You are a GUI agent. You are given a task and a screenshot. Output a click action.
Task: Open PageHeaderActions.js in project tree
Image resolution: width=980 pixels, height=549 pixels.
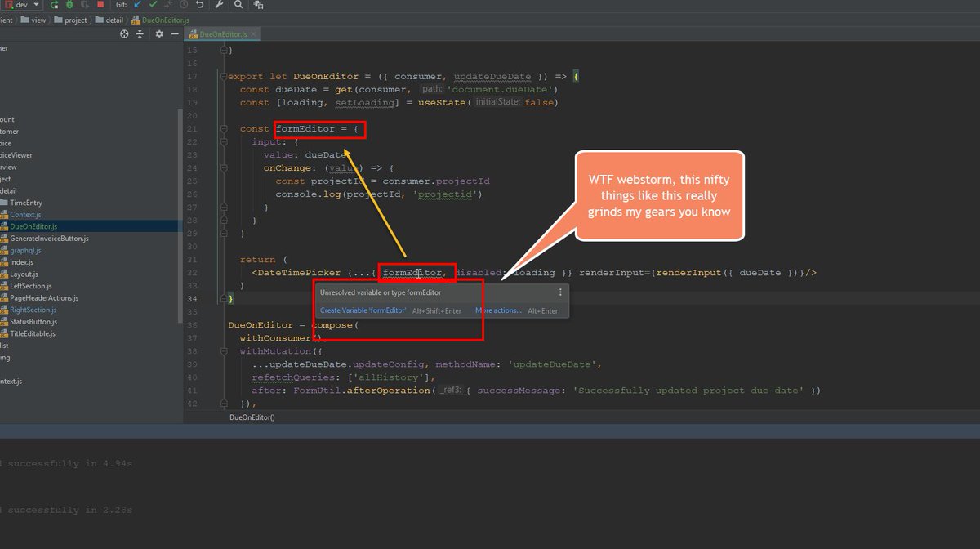(39, 297)
